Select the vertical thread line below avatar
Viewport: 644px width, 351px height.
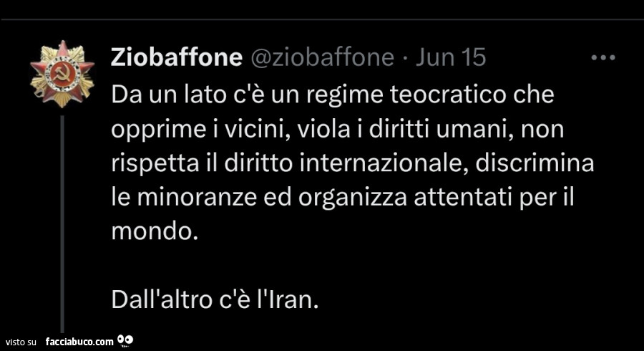pyautogui.click(x=62, y=224)
